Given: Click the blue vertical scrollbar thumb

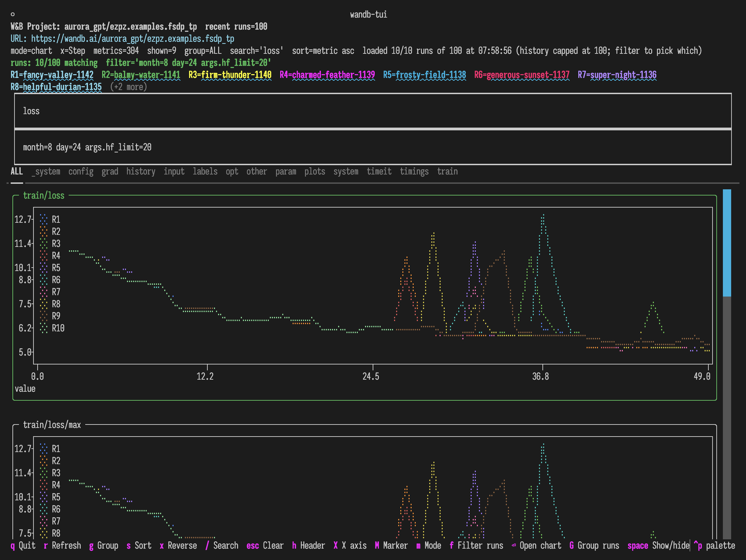Looking at the screenshot, I should pyautogui.click(x=727, y=243).
